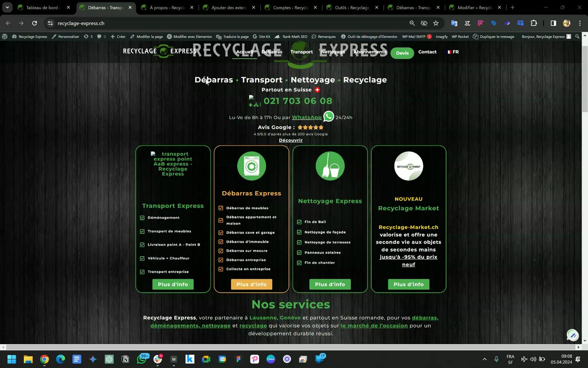This screenshot has width=588, height=368.
Task: Click orange Plus d'info under Débarras Express
Action: 251,284
